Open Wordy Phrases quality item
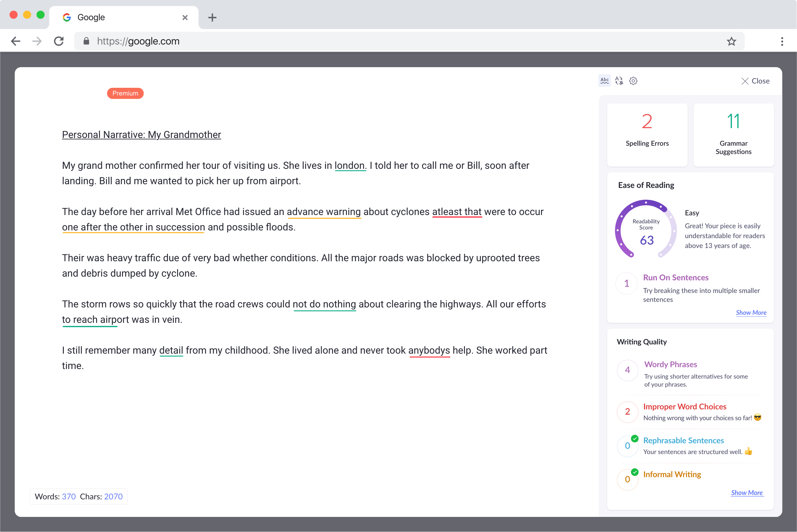Image resolution: width=797 pixels, height=532 pixels. click(x=670, y=364)
